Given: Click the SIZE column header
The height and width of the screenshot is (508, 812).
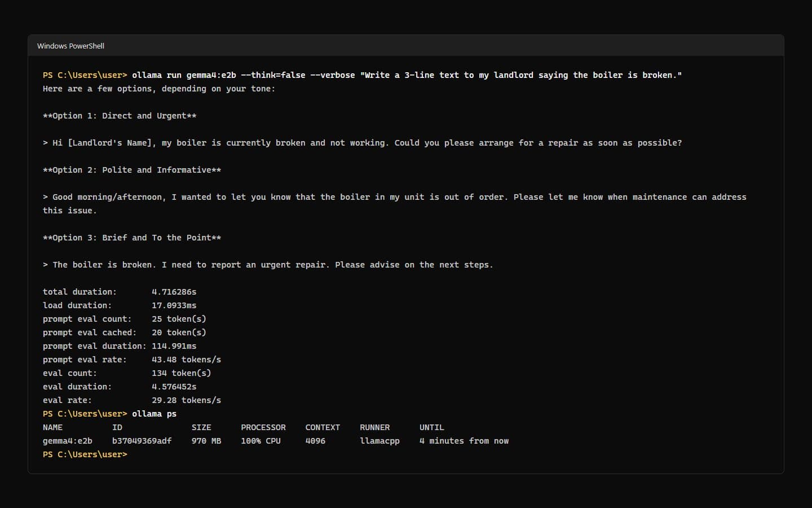Looking at the screenshot, I should [201, 427].
